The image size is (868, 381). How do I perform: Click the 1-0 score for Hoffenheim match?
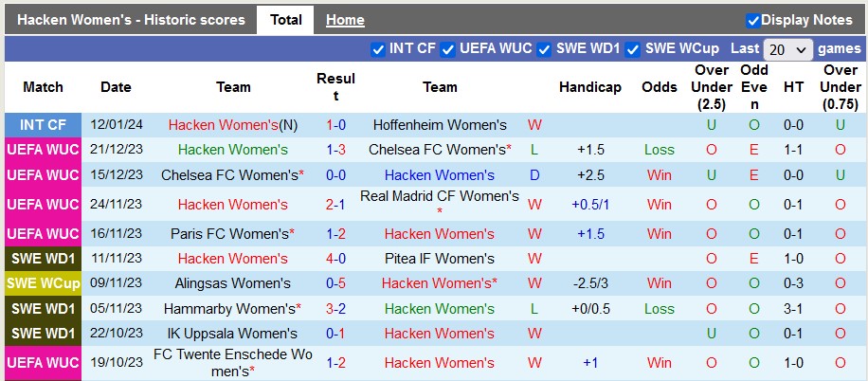(x=335, y=125)
